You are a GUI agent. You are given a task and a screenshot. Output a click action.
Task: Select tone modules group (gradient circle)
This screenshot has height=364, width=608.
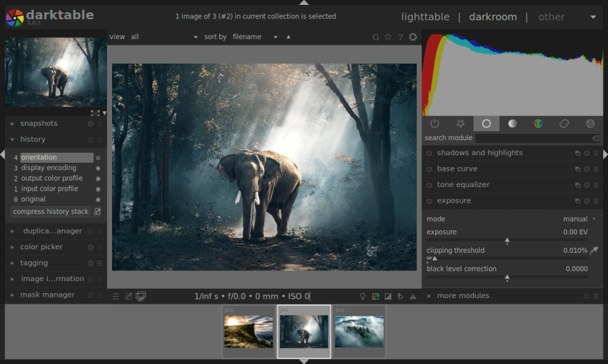(512, 124)
